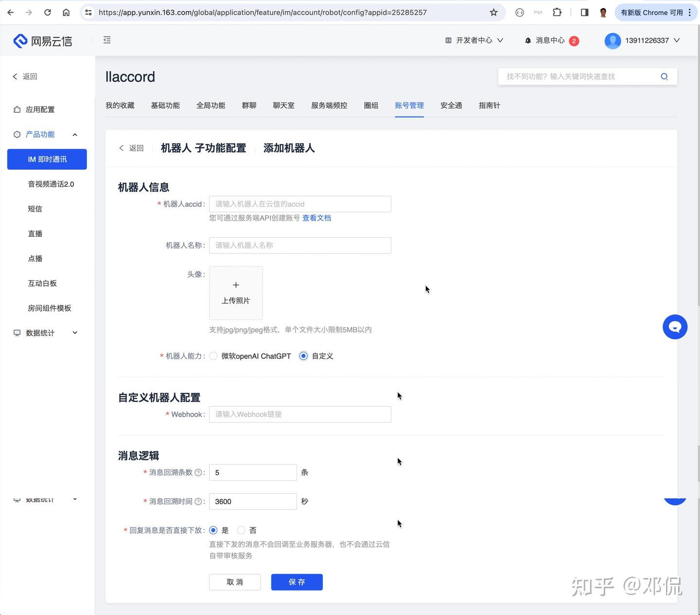Open the account dropdown for 13911226337
This screenshot has width=700, height=615.
[677, 40]
